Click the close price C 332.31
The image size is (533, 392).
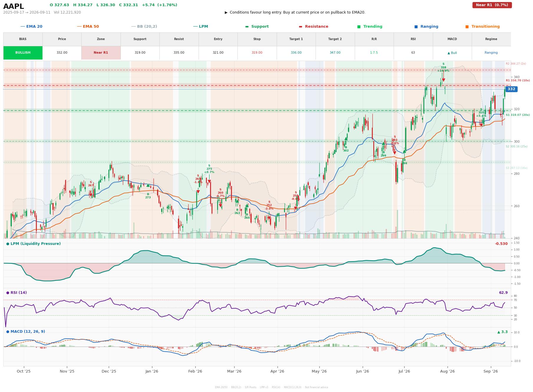click(128, 5)
